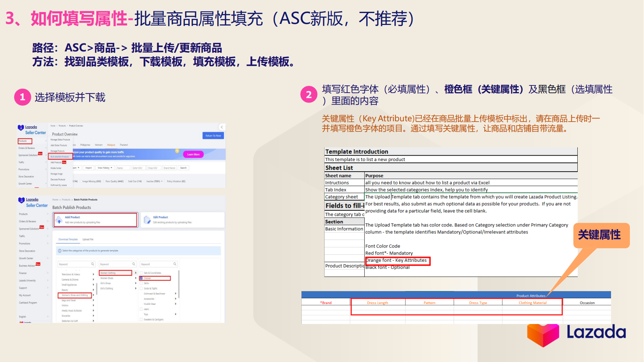Select the Download Template tab

click(68, 239)
